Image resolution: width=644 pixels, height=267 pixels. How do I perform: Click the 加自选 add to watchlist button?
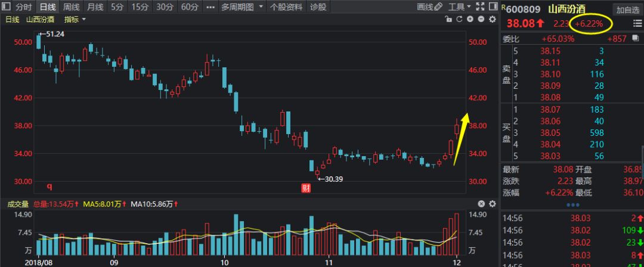[x=628, y=10]
